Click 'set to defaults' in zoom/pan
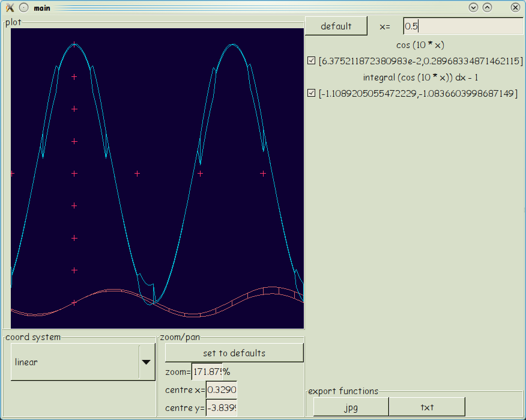The height and width of the screenshot is (420, 526). tap(234, 353)
